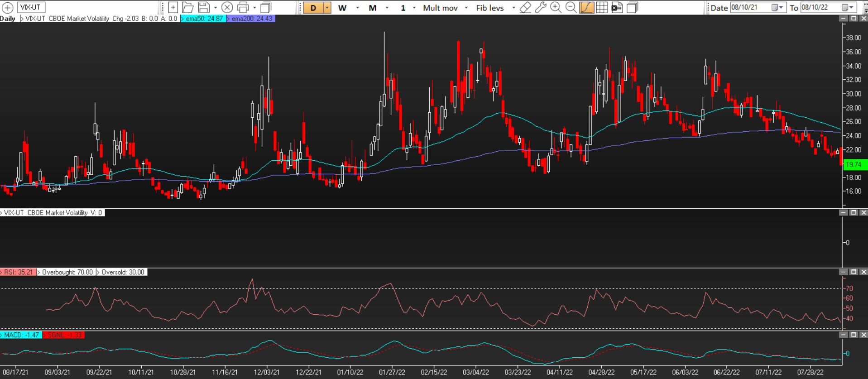Click the 12/03/21 date axis label
The height and width of the screenshot is (379, 868).
267,372
